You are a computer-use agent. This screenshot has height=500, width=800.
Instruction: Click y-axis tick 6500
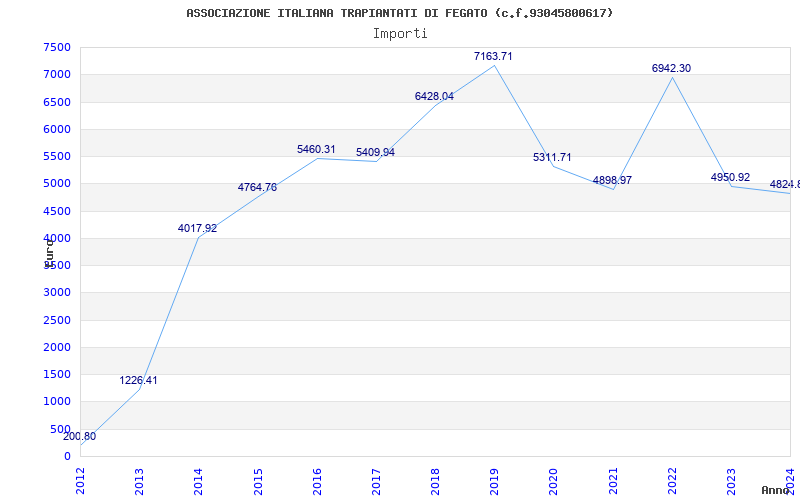(57, 102)
